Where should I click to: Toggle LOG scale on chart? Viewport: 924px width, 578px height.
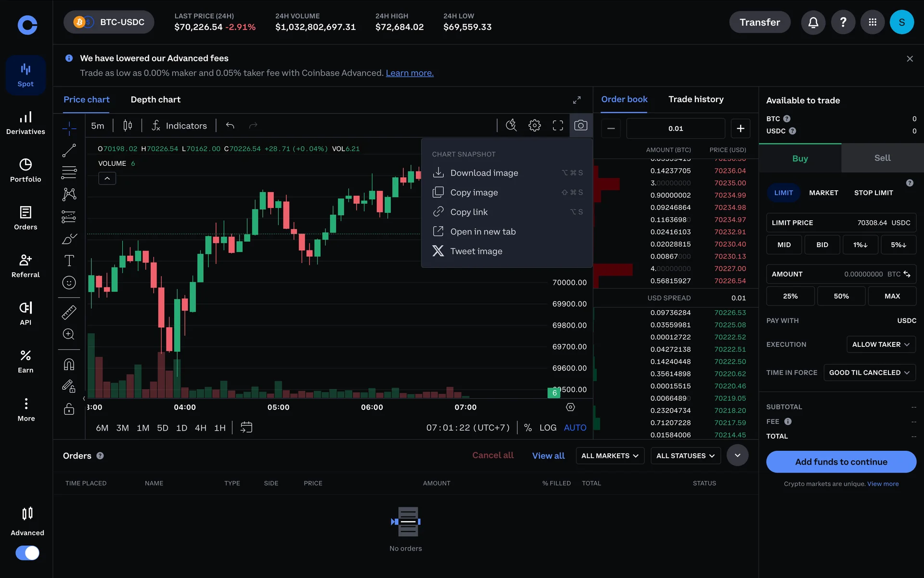(x=548, y=428)
